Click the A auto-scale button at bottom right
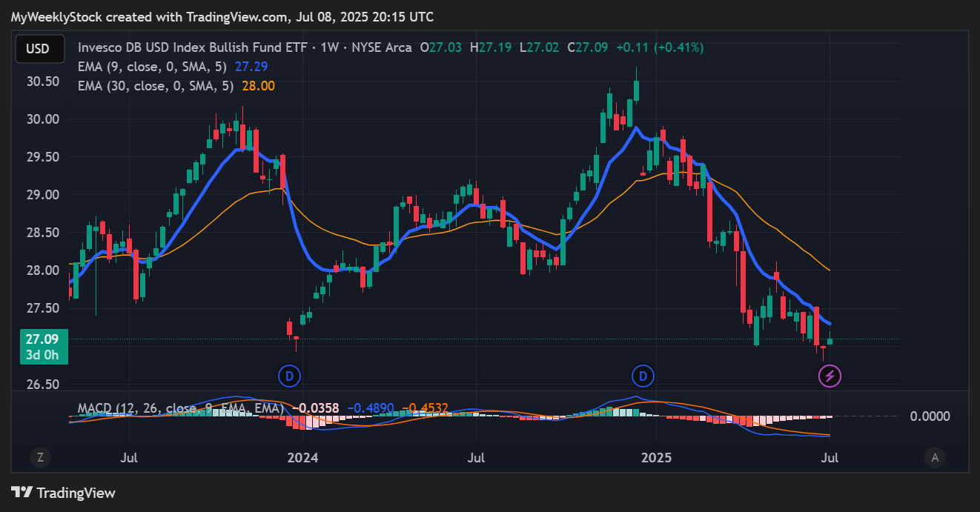Image resolution: width=980 pixels, height=512 pixels. click(x=936, y=458)
